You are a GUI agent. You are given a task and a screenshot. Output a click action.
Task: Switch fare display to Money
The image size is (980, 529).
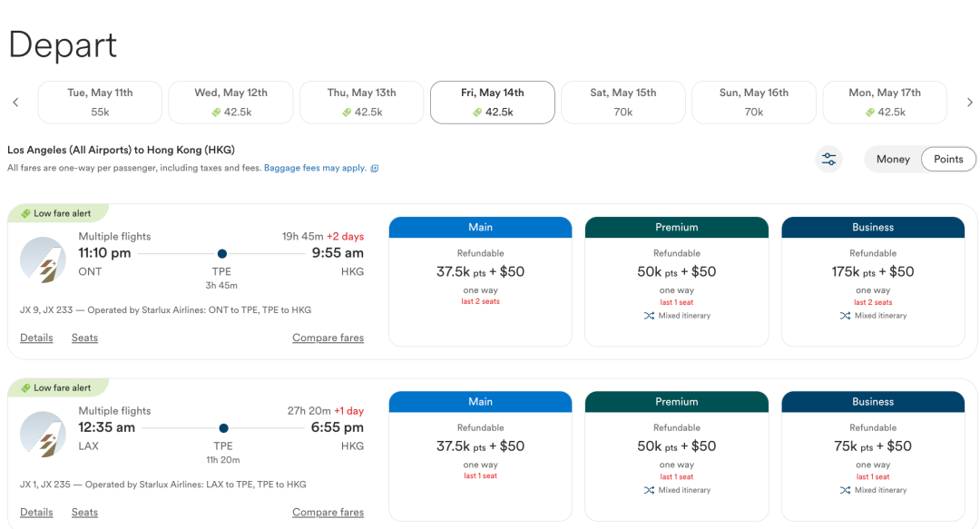[x=893, y=159]
